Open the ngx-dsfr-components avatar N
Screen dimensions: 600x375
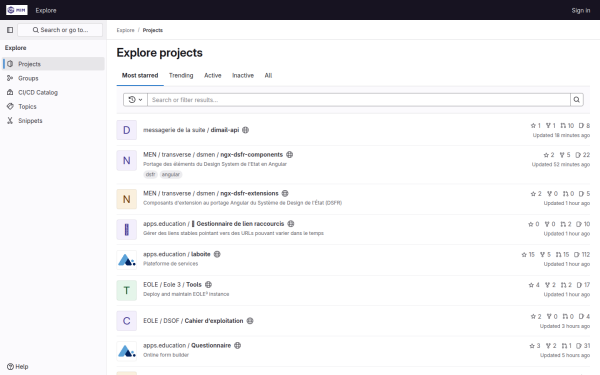[x=127, y=160]
